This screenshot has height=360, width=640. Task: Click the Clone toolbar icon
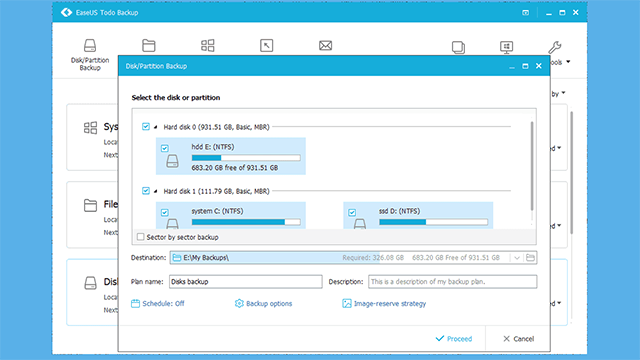(458, 47)
